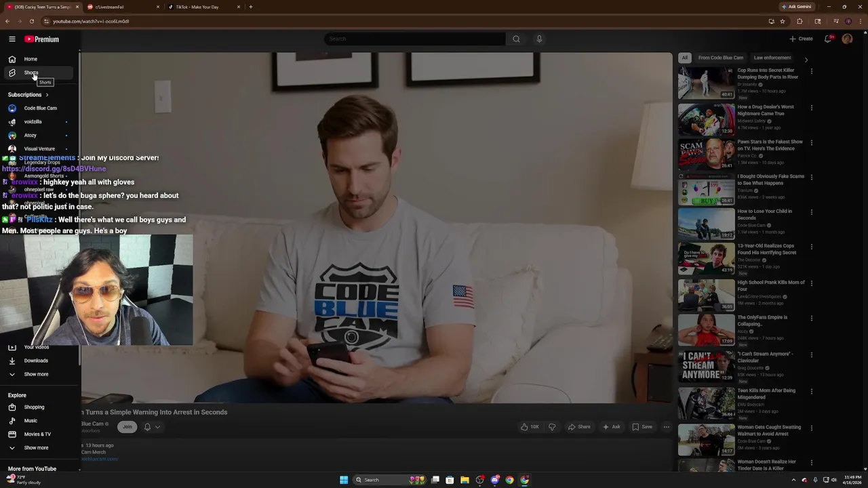Go back with the browser back arrow
Screen dimensions: 868x488
coord(7,21)
